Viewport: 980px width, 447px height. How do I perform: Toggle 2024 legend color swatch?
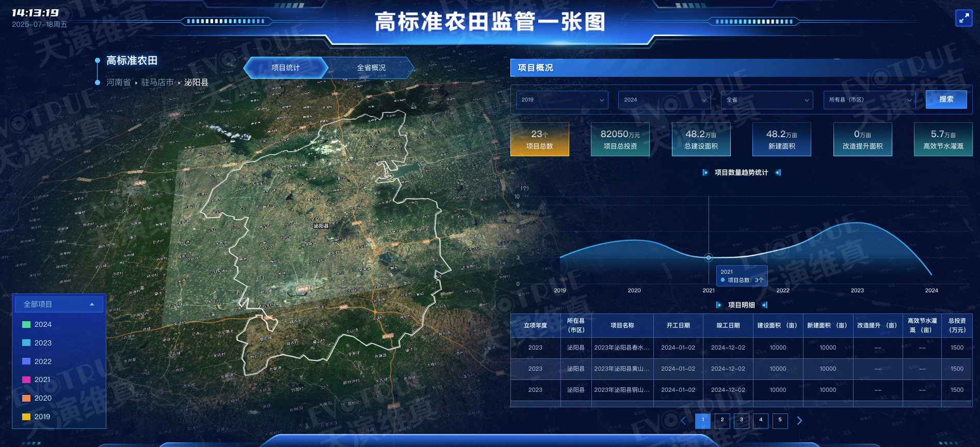[x=26, y=324]
